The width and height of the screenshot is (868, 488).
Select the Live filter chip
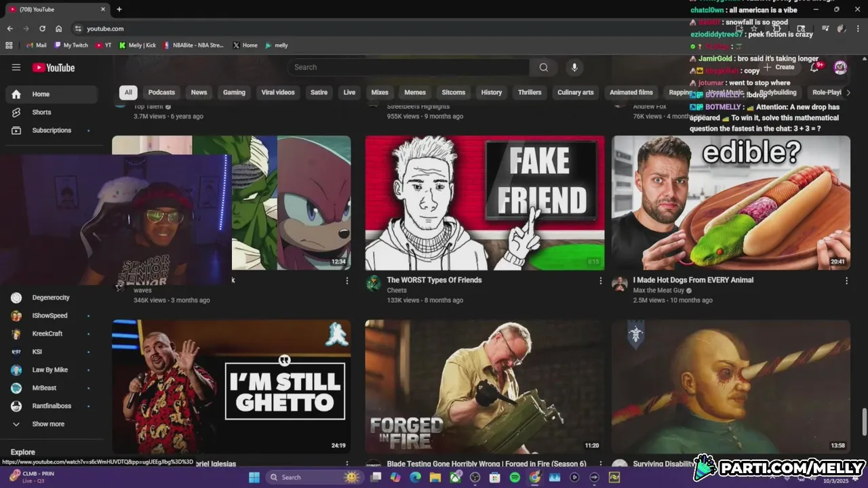pos(349,92)
